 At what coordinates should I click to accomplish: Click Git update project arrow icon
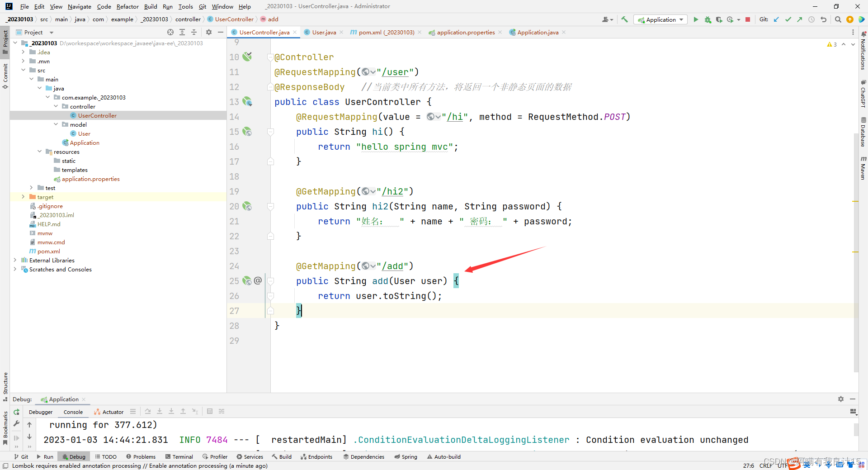pos(776,19)
